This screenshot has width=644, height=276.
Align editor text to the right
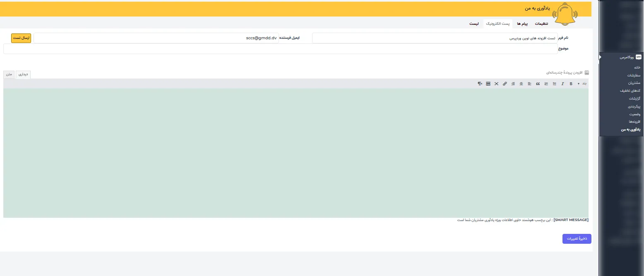[x=513, y=84]
